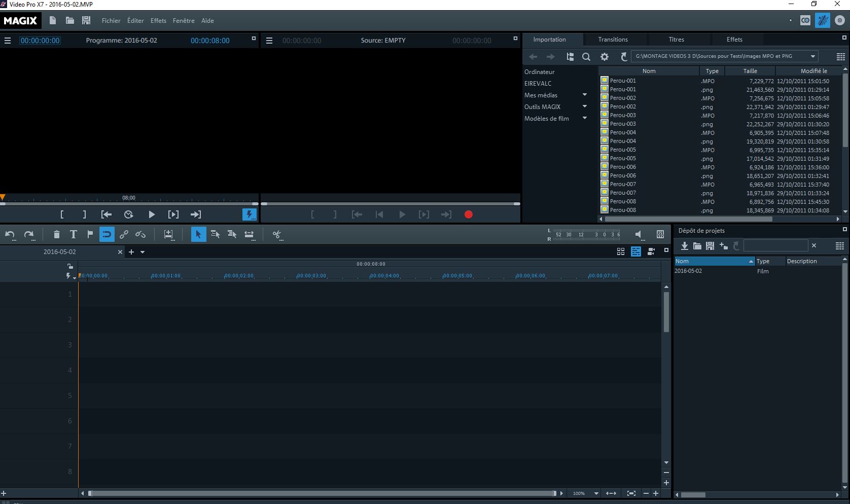Start playback in the program monitor
The width and height of the screenshot is (850, 504).
[151, 214]
